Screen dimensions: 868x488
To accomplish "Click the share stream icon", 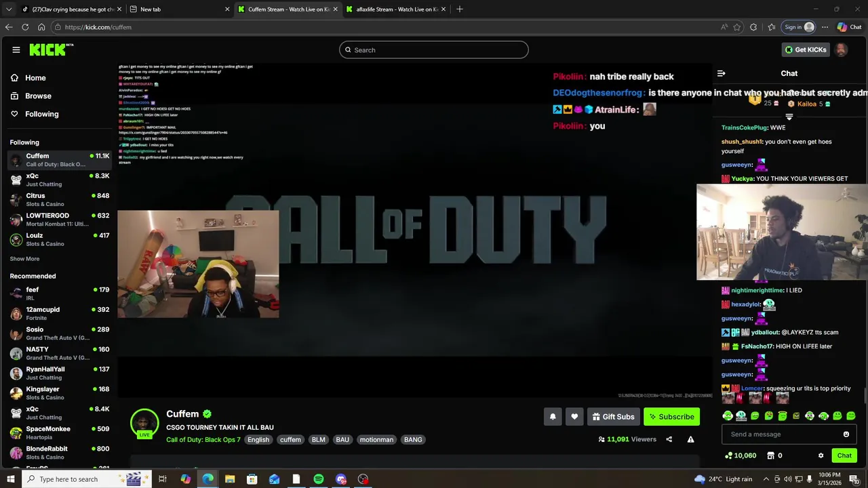I will tap(669, 439).
